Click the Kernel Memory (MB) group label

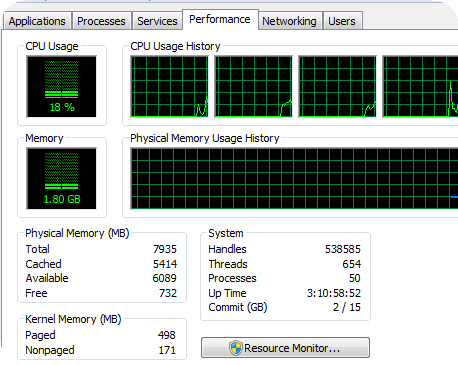click(x=73, y=319)
